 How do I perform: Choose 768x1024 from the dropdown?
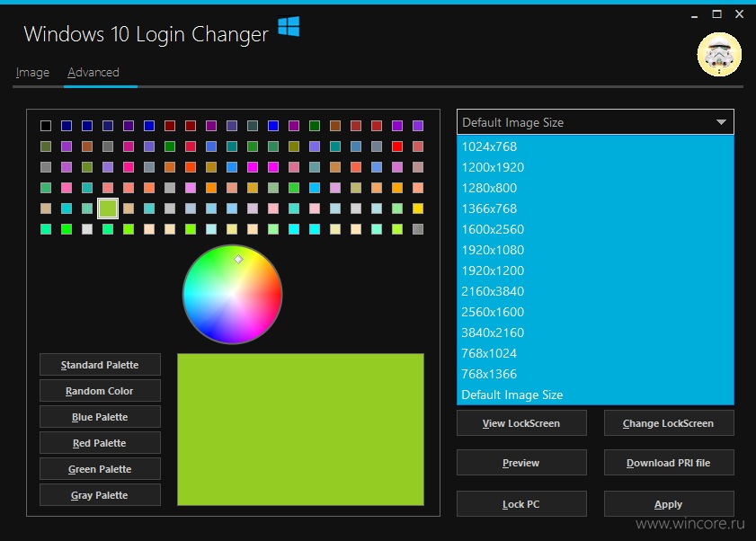(595, 354)
